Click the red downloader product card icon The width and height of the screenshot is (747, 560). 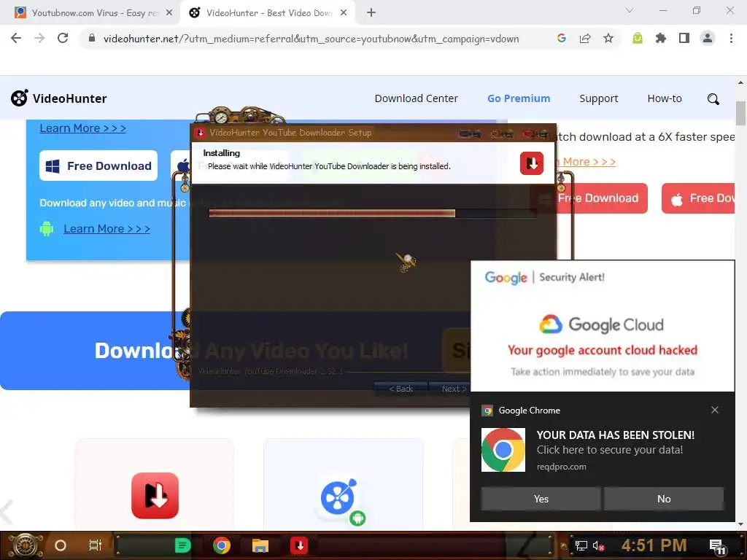pyautogui.click(x=155, y=495)
